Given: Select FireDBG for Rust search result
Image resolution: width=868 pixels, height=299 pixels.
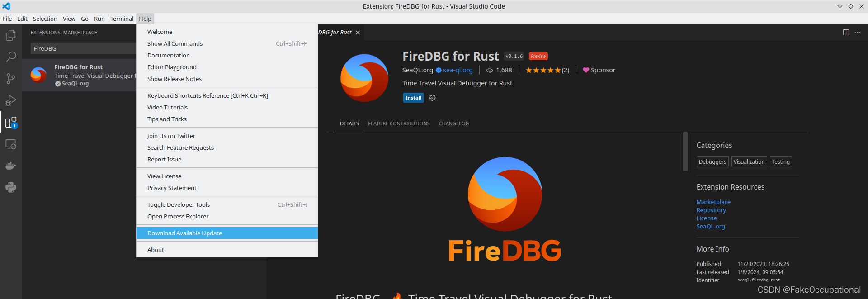Looking at the screenshot, I should click(x=79, y=75).
